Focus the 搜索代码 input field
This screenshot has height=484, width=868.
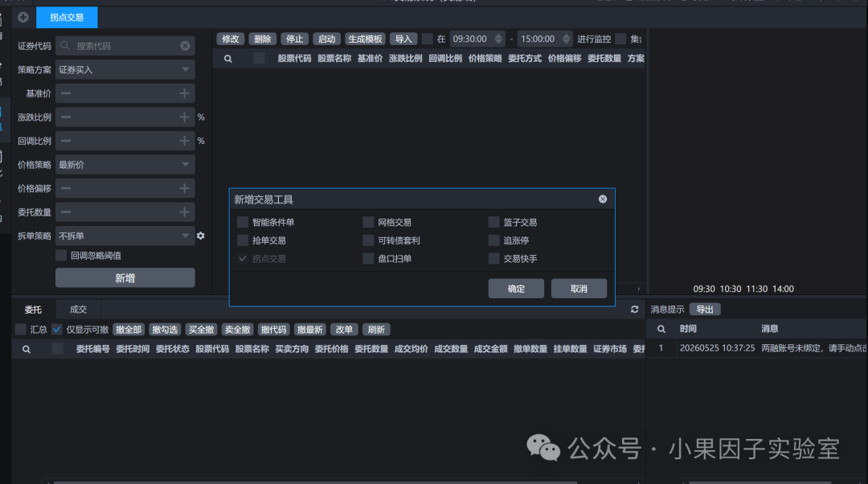click(127, 46)
